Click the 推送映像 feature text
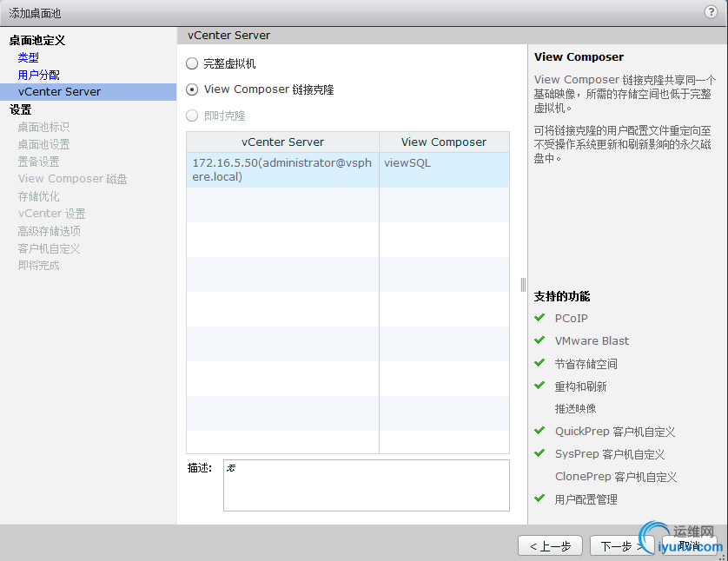This screenshot has height=561, width=728. point(576,409)
